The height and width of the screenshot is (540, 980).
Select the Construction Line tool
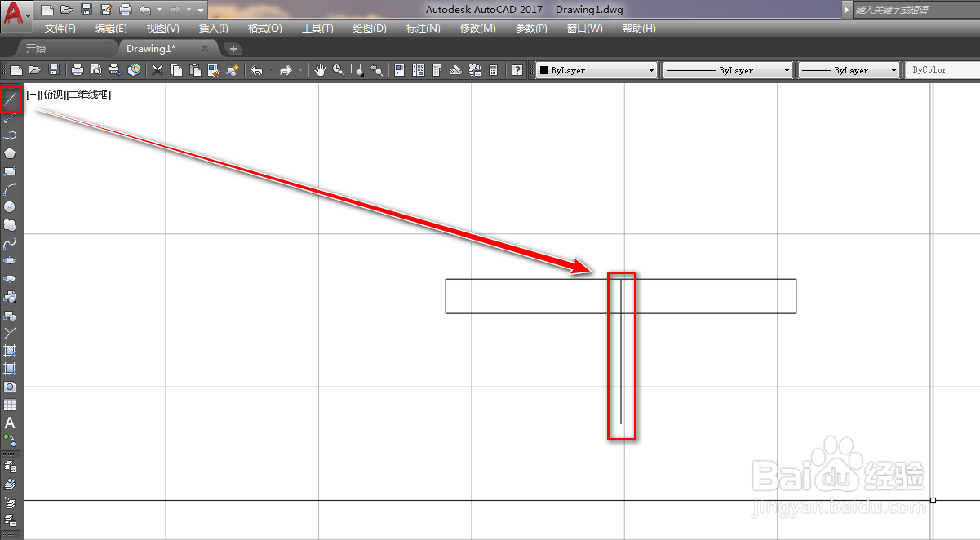coord(10,118)
